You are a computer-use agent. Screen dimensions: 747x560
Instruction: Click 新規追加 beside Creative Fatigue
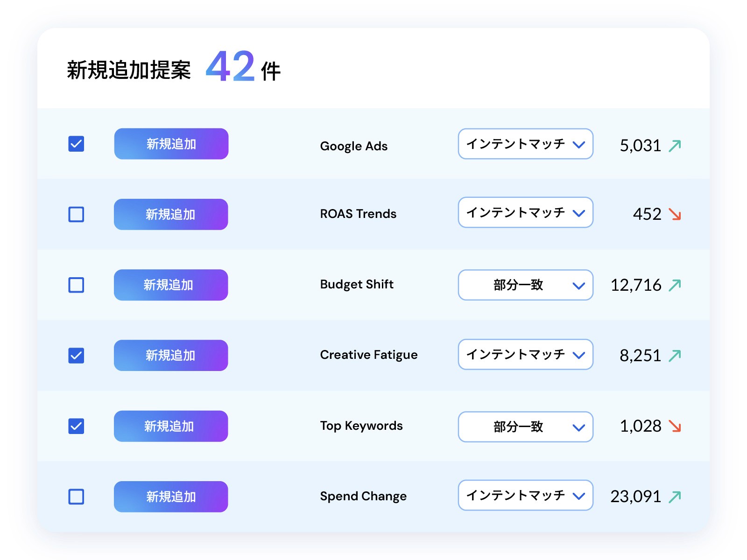pos(170,355)
